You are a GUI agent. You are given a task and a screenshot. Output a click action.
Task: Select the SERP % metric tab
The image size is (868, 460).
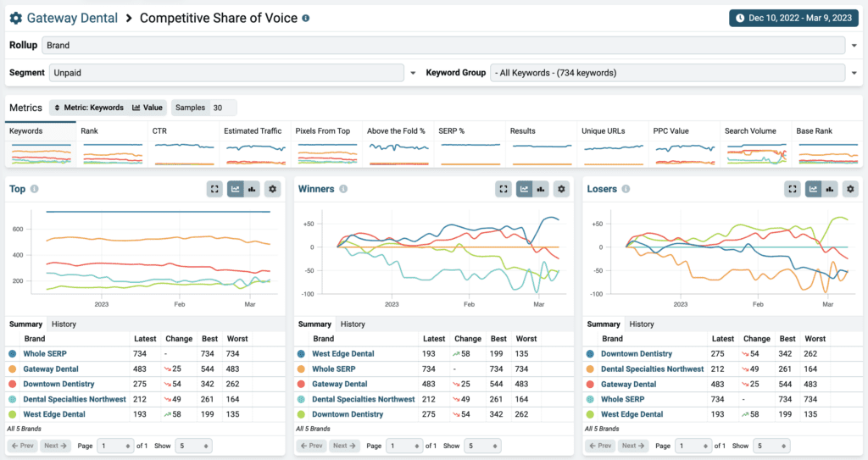[x=470, y=144]
